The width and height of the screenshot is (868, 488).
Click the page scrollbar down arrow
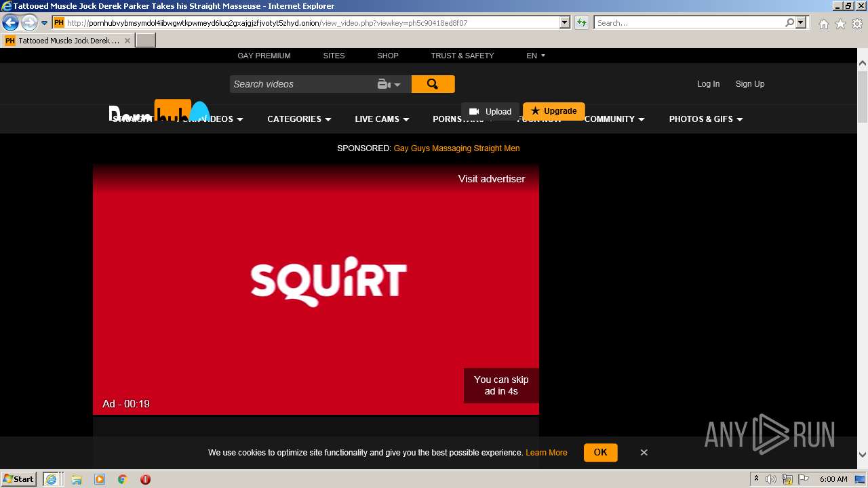point(863,455)
